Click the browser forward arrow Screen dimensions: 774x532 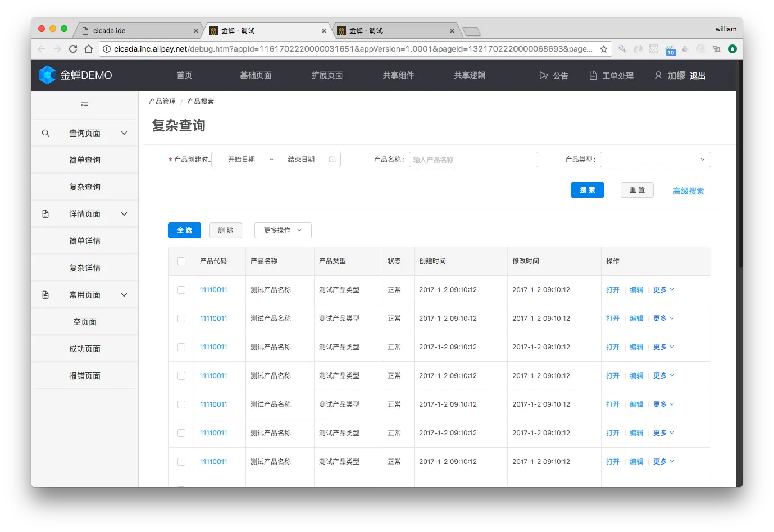(57, 49)
